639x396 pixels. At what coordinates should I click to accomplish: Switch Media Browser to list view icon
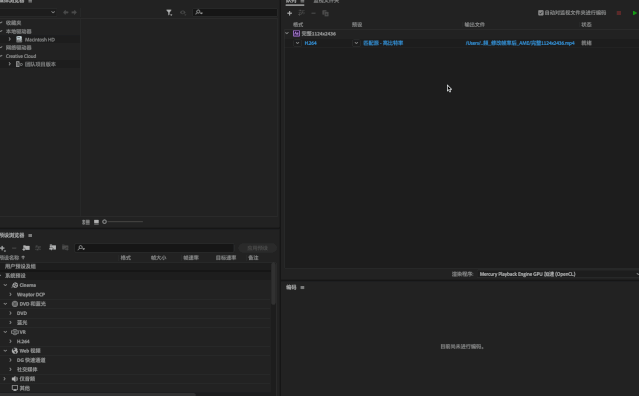pyautogui.click(x=86, y=222)
